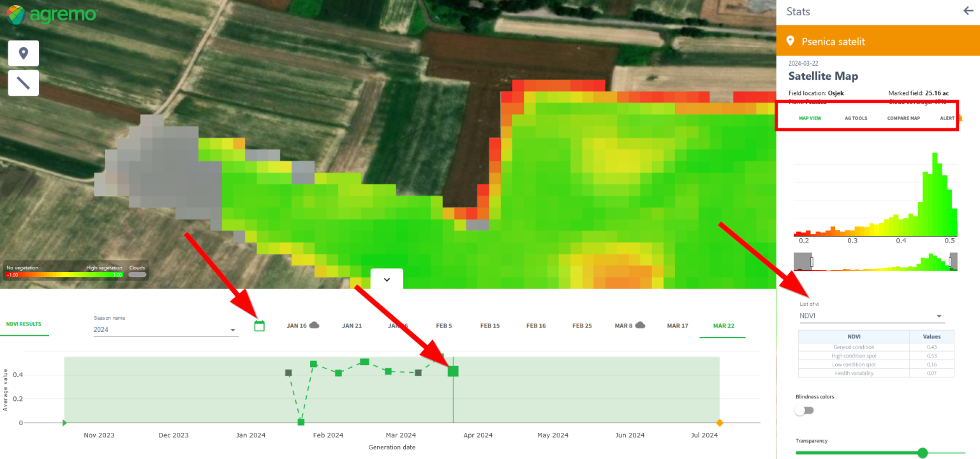Expand the List of vi NDVI dropdown
Screen dimensions: 980x459
871,315
